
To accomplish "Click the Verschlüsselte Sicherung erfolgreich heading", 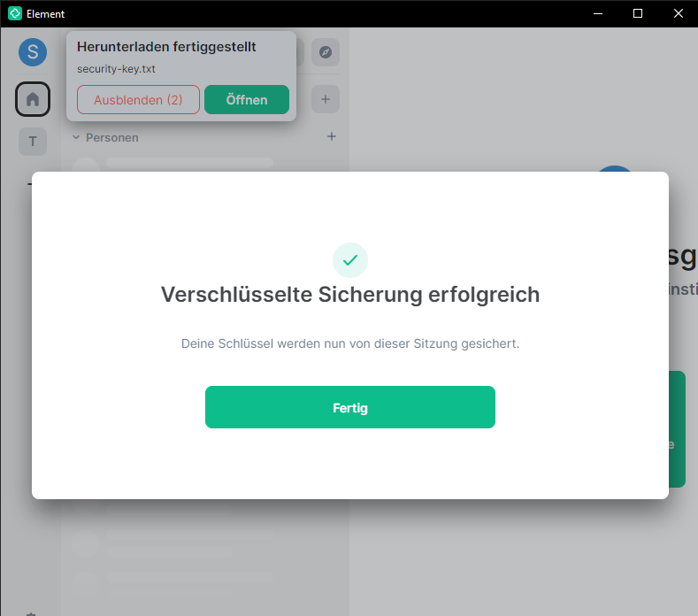I will pyautogui.click(x=349, y=295).
